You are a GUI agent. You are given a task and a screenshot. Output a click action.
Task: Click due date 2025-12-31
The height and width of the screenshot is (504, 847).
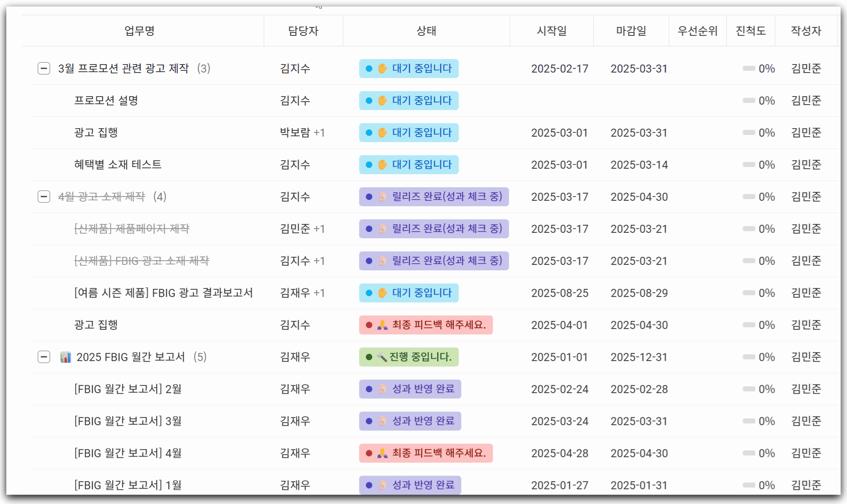[639, 357]
